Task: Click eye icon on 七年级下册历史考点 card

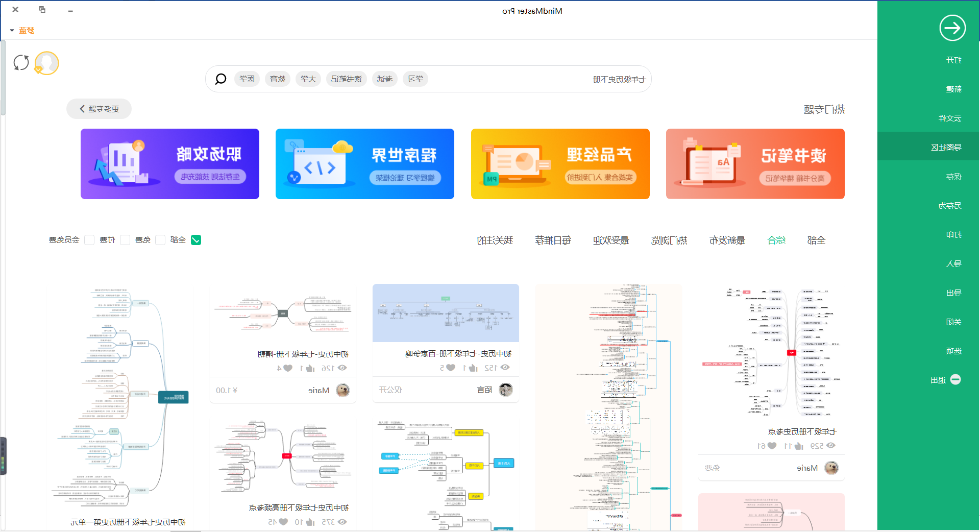Action: coord(831,446)
